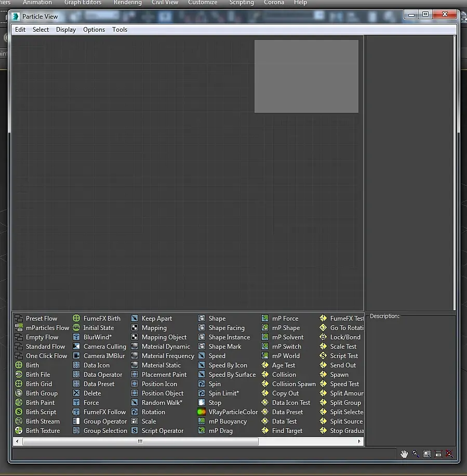Viewport: 467px width, 476px height.
Task: Open the Tools menu
Action: click(x=119, y=30)
